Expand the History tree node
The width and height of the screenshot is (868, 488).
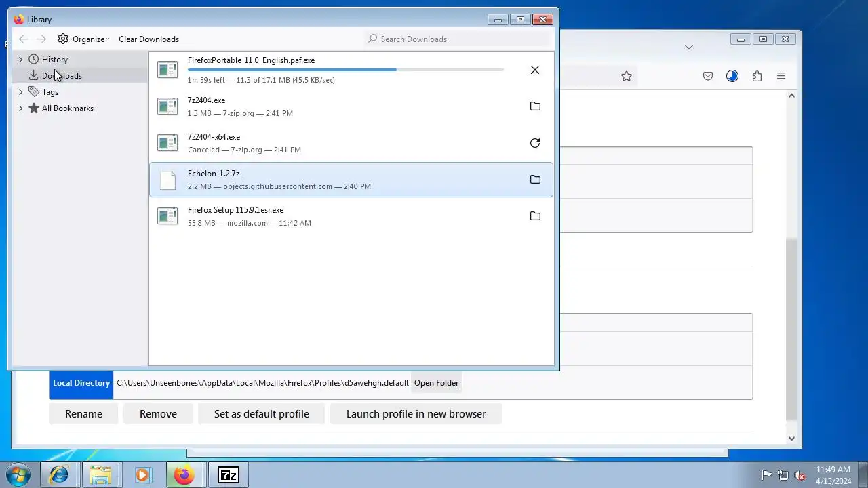pyautogui.click(x=20, y=60)
